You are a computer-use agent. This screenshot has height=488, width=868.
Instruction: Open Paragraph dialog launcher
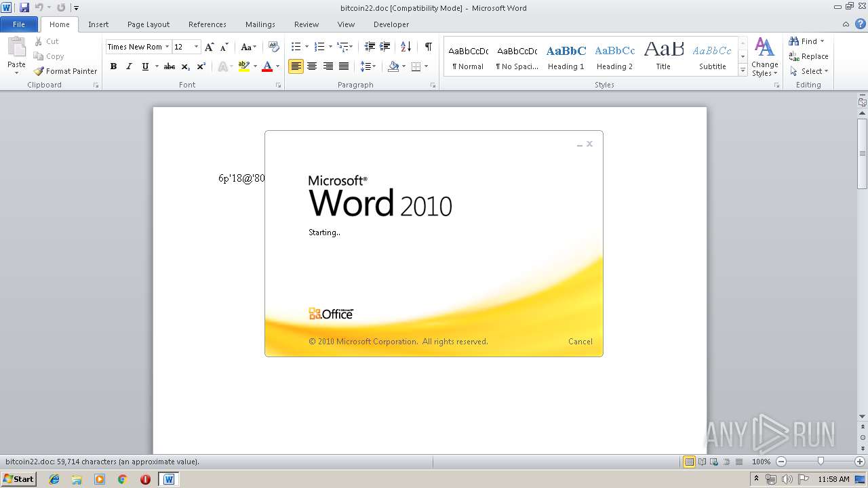433,85
